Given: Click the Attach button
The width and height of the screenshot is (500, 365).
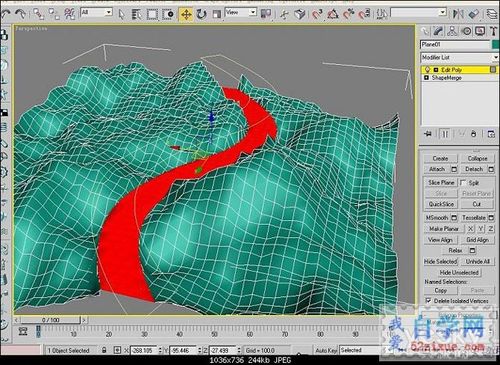Looking at the screenshot, I should tap(437, 169).
